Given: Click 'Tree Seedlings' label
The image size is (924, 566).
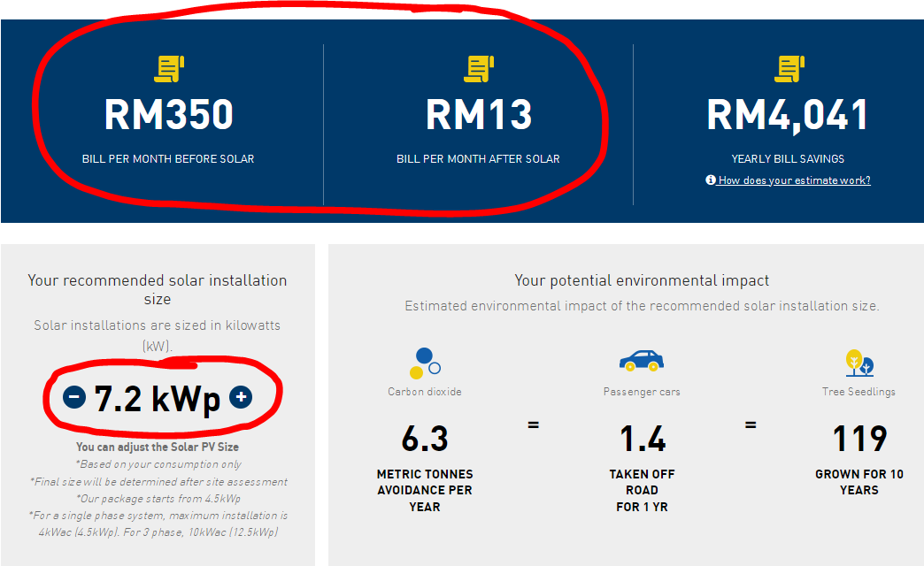Looking at the screenshot, I should pos(859,392).
